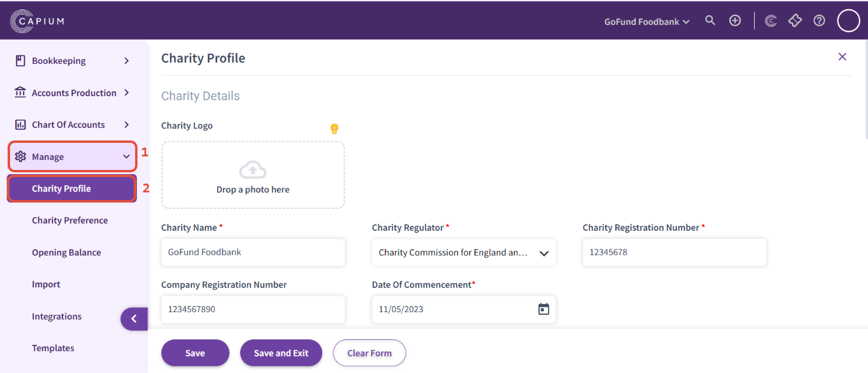Open the Charity Regulator dropdown
The width and height of the screenshot is (868, 373).
pos(464,253)
